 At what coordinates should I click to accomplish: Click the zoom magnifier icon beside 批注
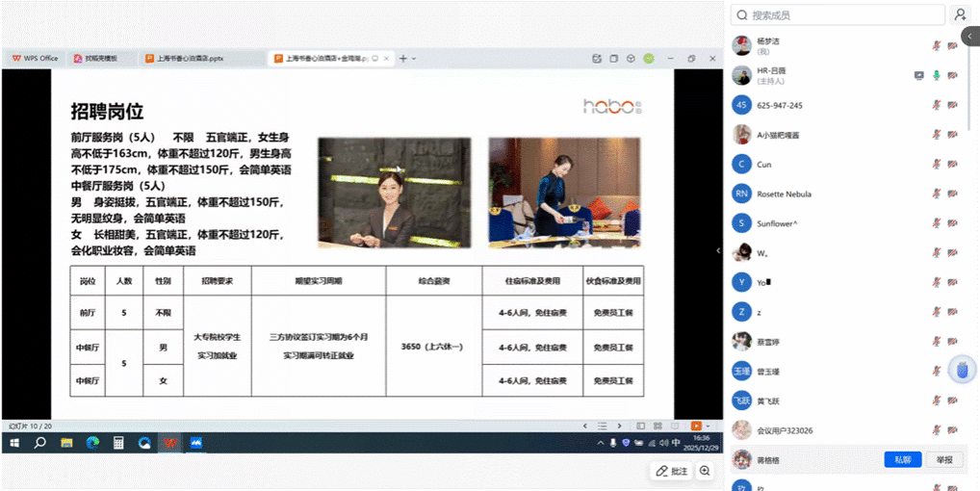point(705,471)
